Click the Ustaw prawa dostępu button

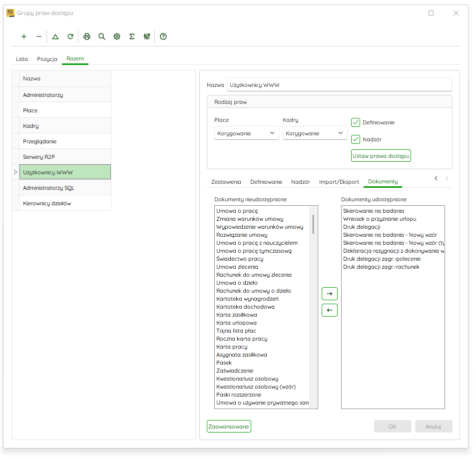381,156
